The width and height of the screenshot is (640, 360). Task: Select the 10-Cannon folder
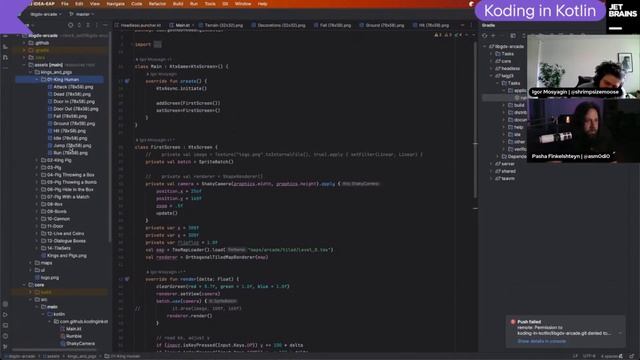pos(55,219)
